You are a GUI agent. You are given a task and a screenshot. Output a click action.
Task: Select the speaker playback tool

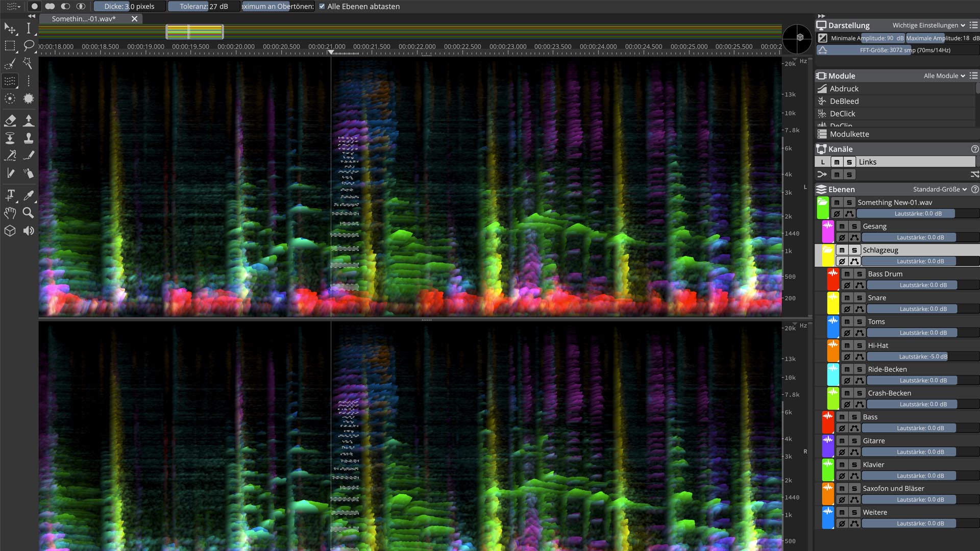29,231
